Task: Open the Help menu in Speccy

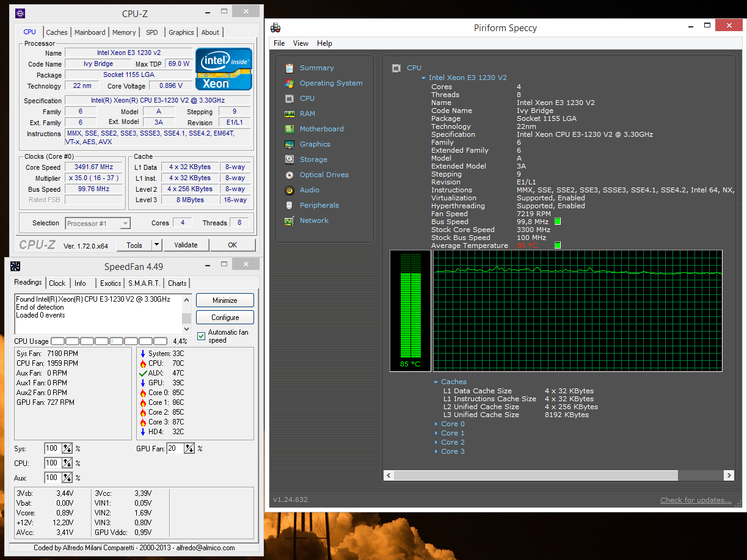Action: pyautogui.click(x=325, y=43)
